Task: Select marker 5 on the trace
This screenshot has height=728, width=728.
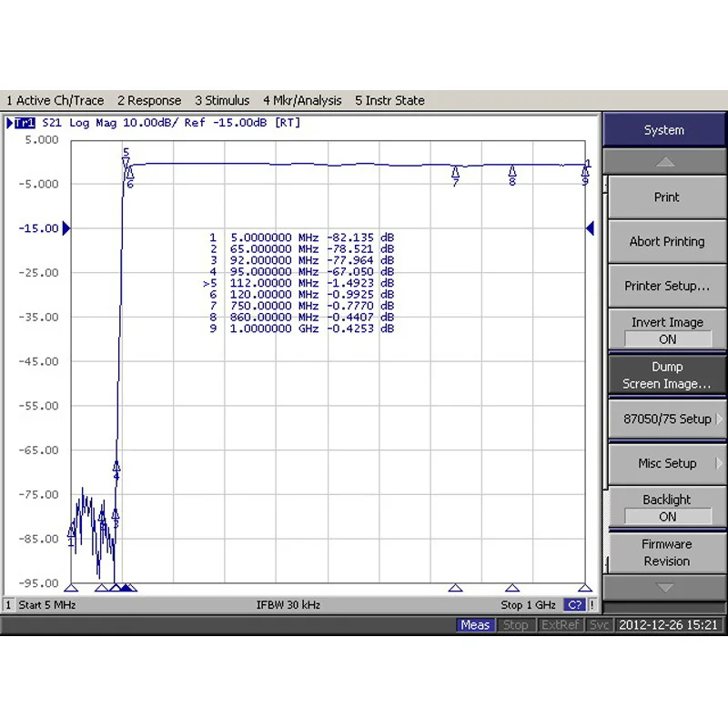Action: pos(126,158)
